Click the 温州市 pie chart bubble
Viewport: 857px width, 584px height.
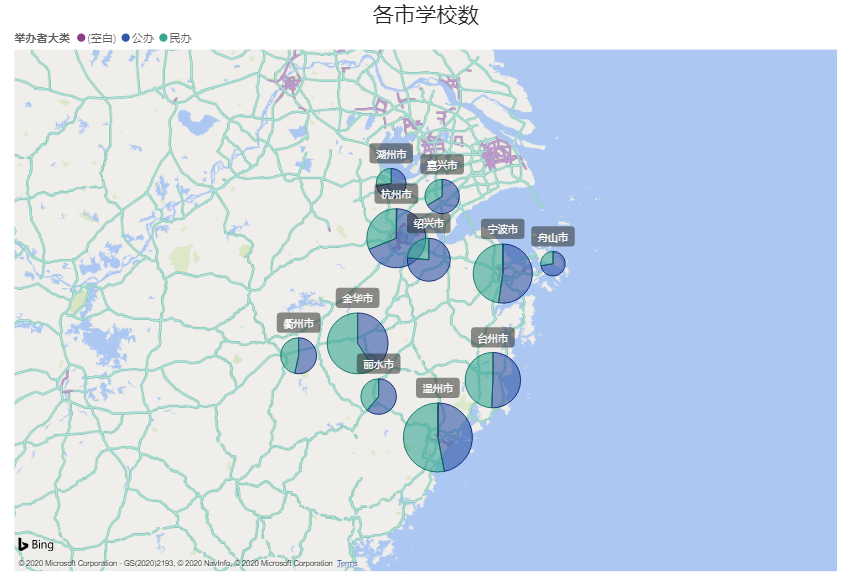[x=438, y=436]
